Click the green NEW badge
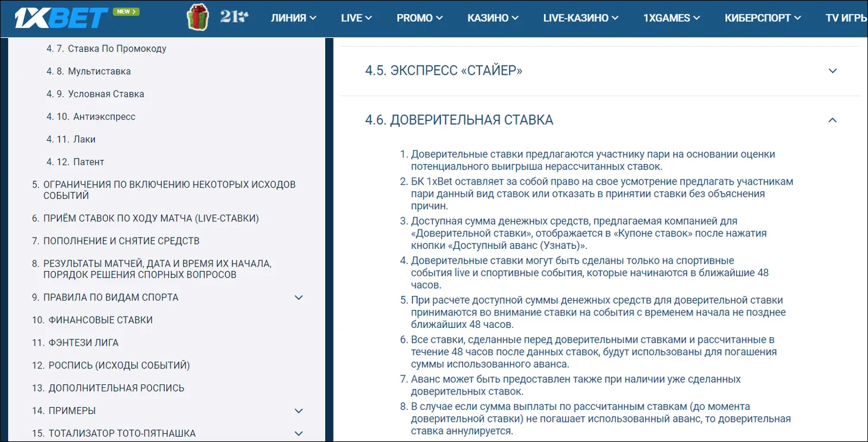 point(126,11)
